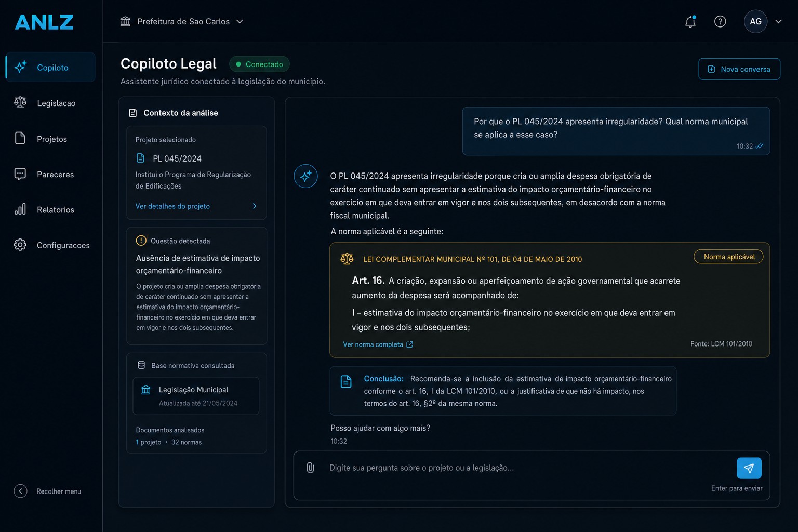Click the external link icon beside Ver norma completa
Viewport: 798px width, 532px height.
[x=409, y=344]
